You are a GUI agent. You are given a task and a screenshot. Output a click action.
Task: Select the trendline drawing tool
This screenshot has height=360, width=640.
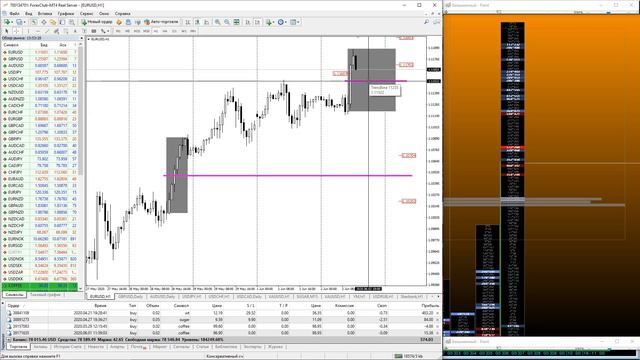coord(47,31)
